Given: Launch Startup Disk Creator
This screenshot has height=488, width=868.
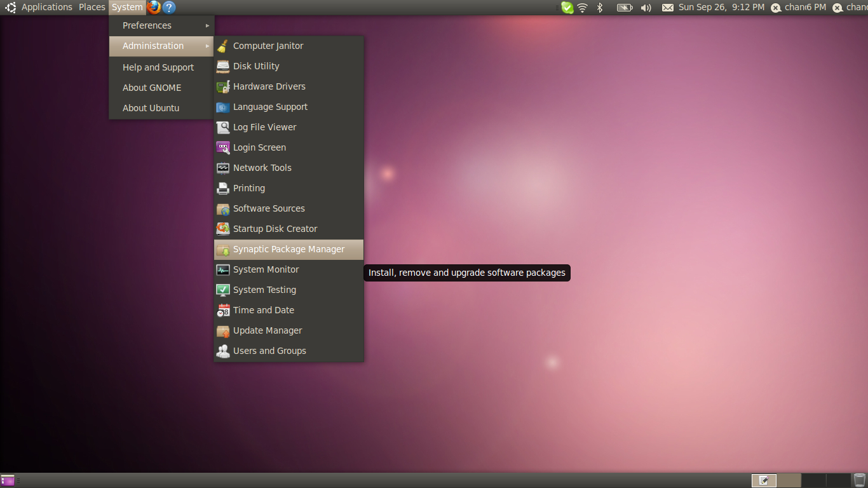Looking at the screenshot, I should [289, 229].
